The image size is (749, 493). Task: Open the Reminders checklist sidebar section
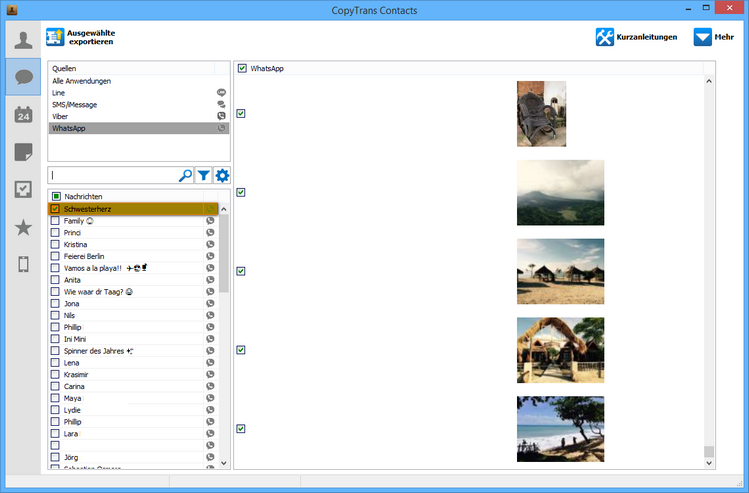pyautogui.click(x=23, y=189)
